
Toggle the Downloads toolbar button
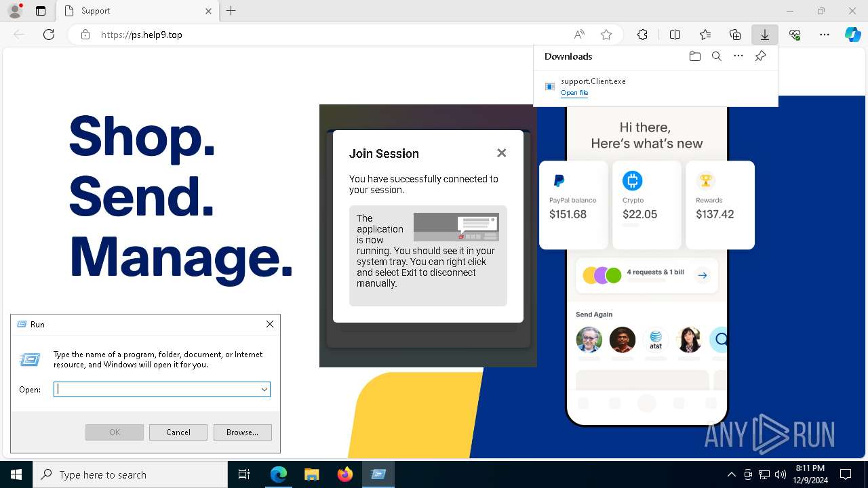tap(765, 35)
